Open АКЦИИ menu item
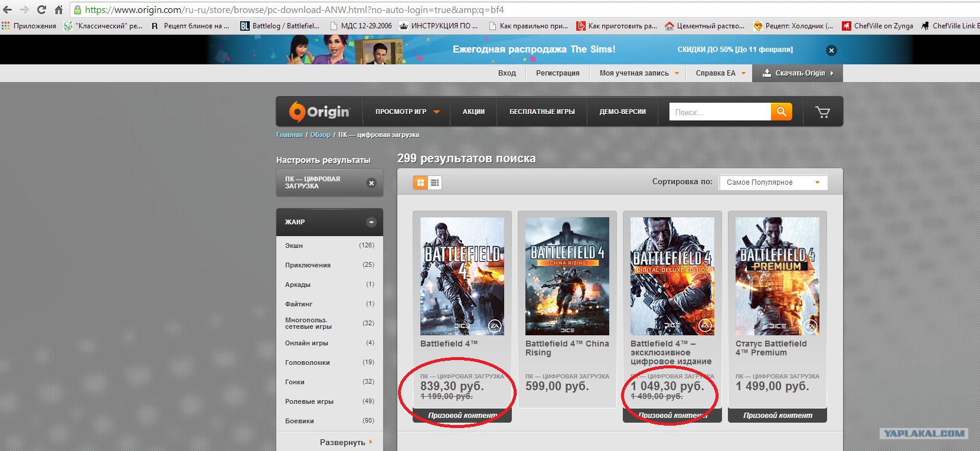Viewport: 980px width, 451px height. pyautogui.click(x=473, y=112)
